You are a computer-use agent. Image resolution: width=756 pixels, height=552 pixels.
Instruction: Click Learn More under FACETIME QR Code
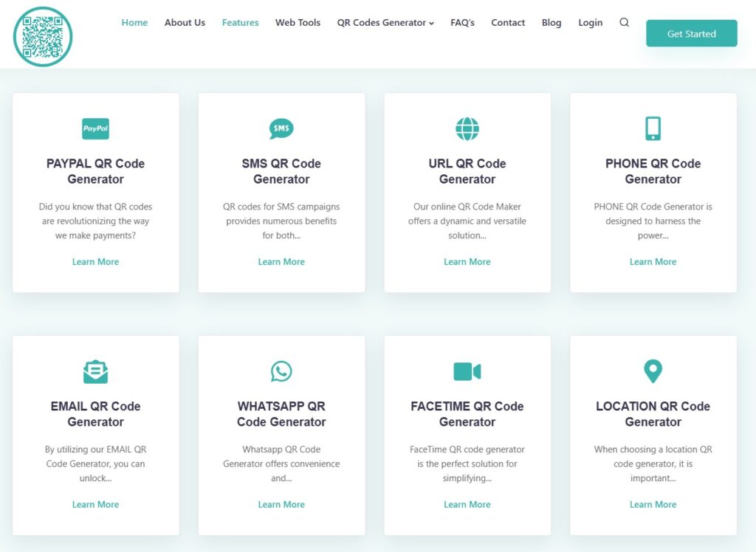tap(467, 504)
